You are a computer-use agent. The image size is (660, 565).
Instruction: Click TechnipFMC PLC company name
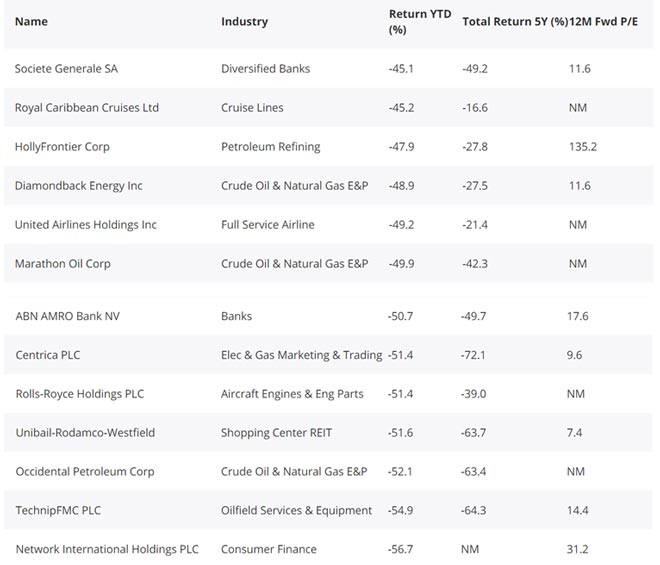[58, 511]
